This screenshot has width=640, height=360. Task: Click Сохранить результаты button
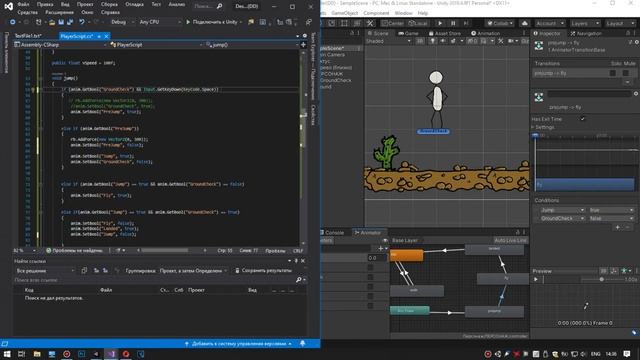coord(263,271)
